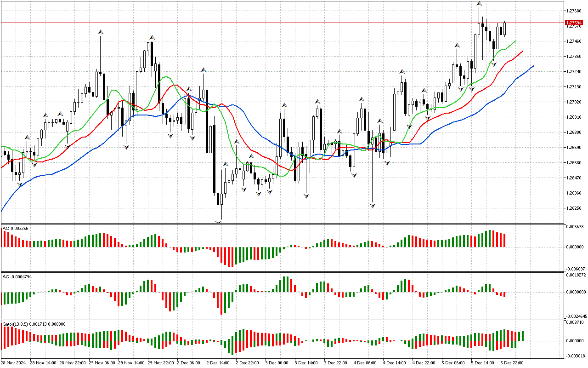The height and width of the screenshot is (368, 588).
Task: Click the 29 Nov 06:00 time label
Action: point(102,363)
